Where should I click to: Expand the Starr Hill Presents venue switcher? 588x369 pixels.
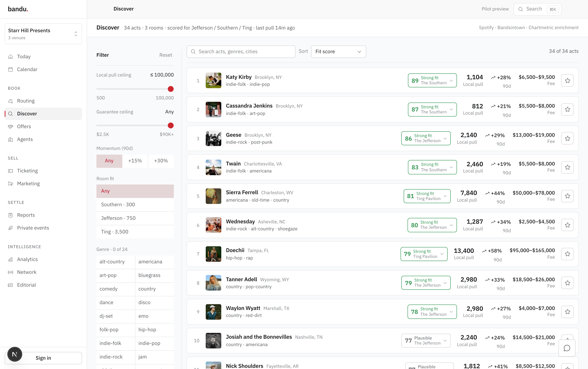pyautogui.click(x=43, y=34)
